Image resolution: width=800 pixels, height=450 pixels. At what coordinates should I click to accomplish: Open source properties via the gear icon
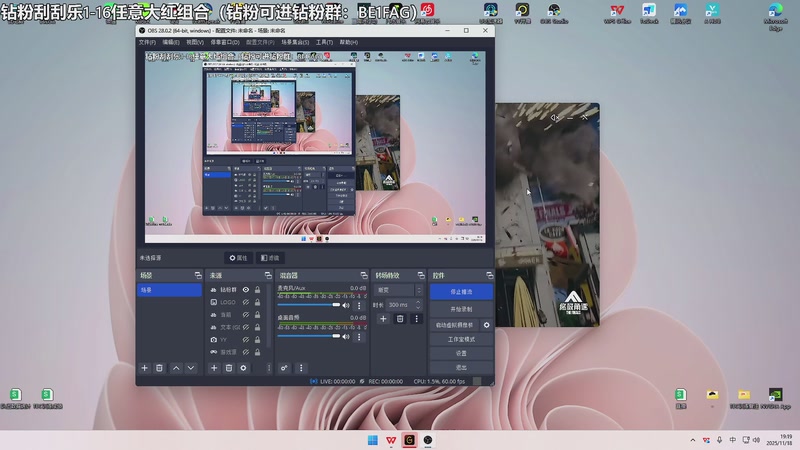(243, 368)
